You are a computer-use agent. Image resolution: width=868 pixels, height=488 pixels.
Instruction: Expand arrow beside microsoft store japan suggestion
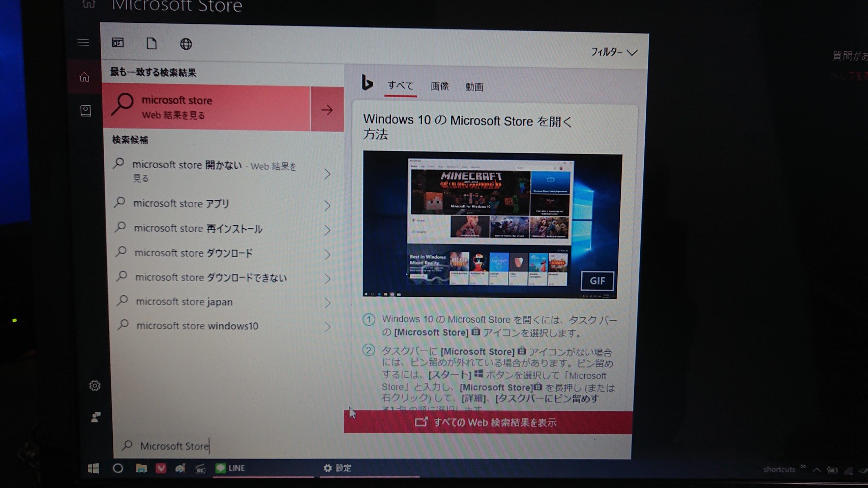(327, 303)
